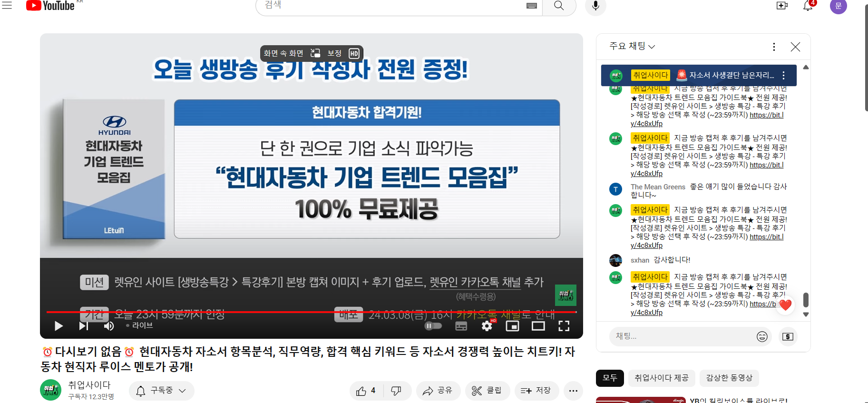Select the 감상한 동영상 filter chip
Viewport: 868px width, 403px height.
tap(729, 378)
